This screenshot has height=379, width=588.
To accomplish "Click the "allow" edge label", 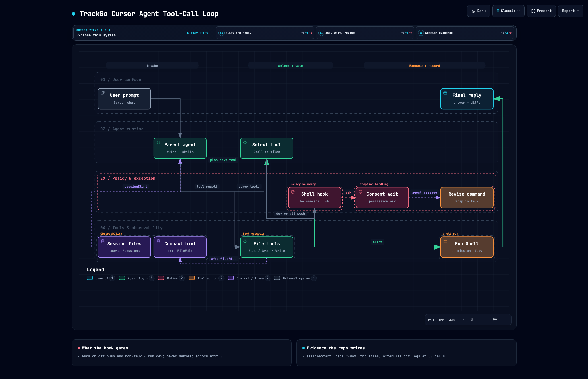I will [x=378, y=242].
